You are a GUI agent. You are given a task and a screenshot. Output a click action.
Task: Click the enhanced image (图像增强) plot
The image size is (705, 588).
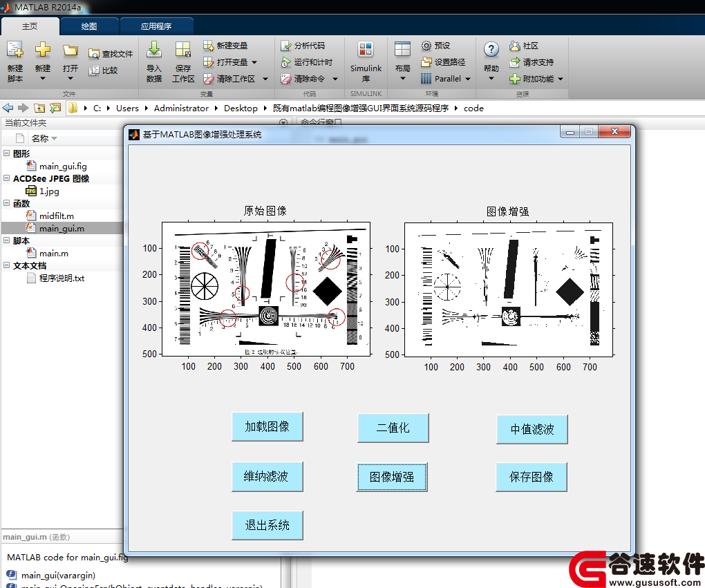tap(509, 290)
